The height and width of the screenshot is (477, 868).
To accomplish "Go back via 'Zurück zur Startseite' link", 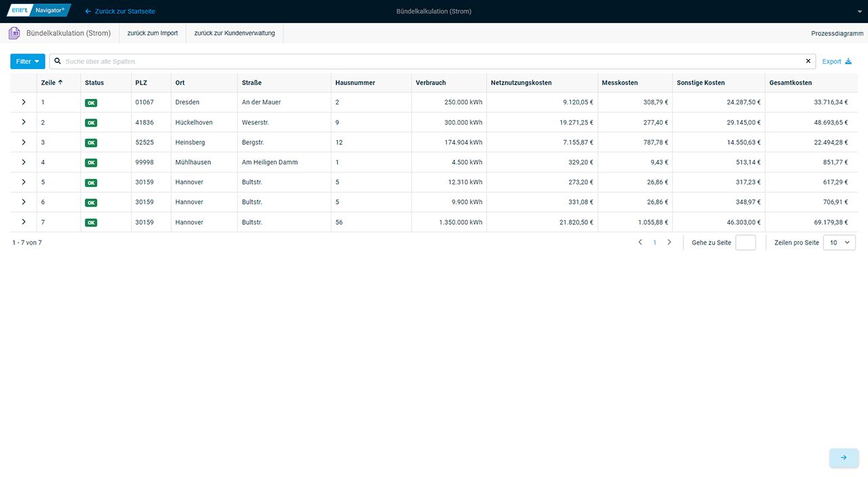I will click(x=120, y=12).
